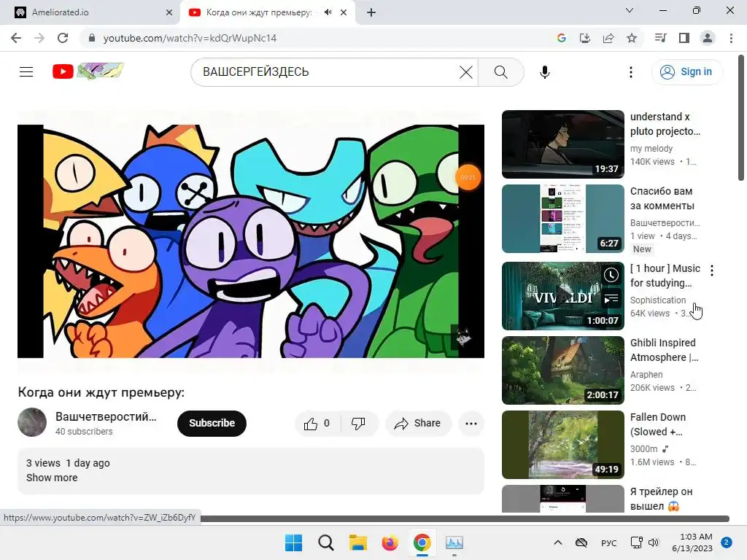Click the install app icon in address bar
The image size is (747, 560).
pos(585,38)
